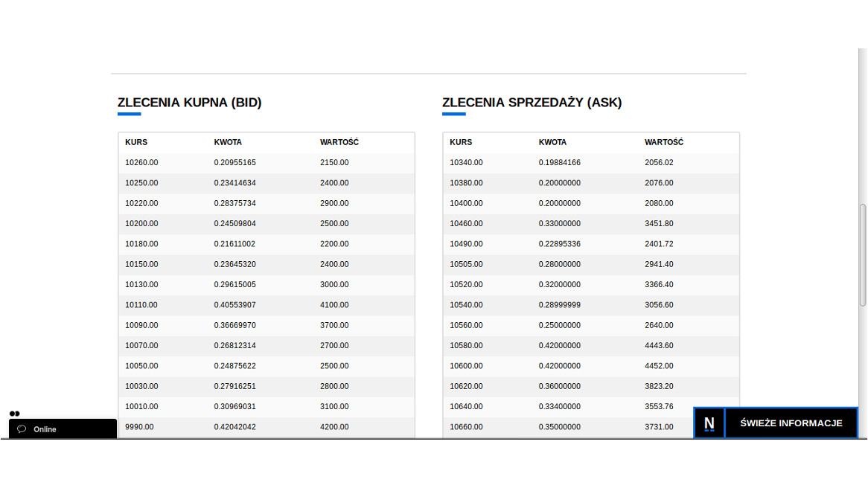The image size is (868, 488).
Task: Select bid rate 10110.00
Action: pos(141,305)
